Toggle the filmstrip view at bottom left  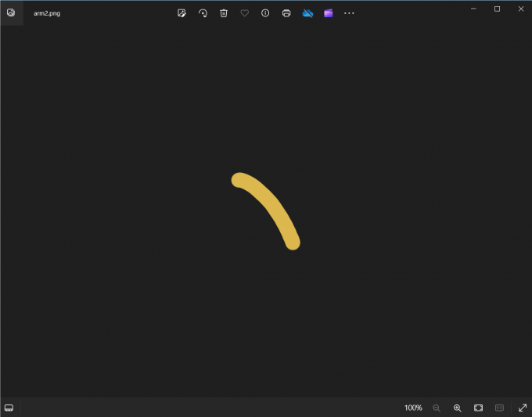[x=9, y=408]
